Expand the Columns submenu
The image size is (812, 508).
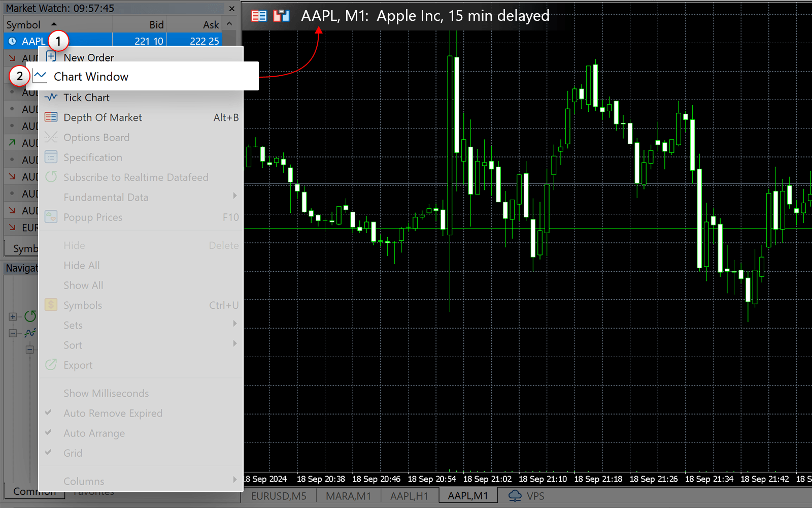pyautogui.click(x=234, y=479)
